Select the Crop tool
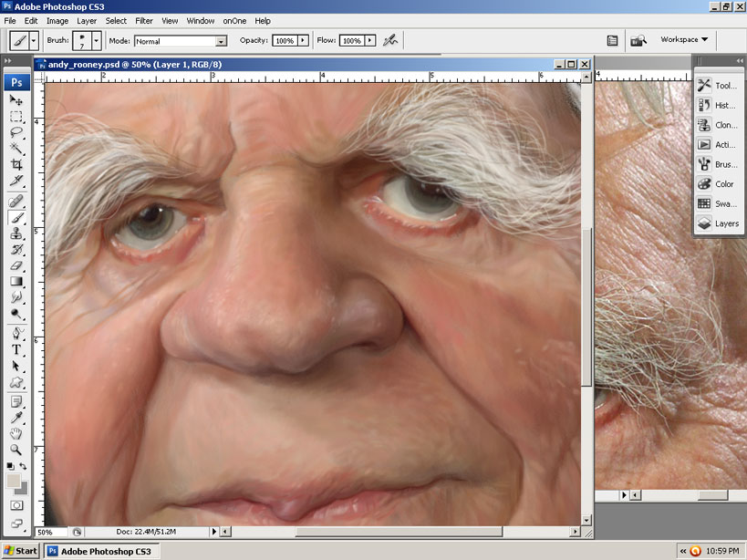Viewport: 747px width, 560px height. 16,165
